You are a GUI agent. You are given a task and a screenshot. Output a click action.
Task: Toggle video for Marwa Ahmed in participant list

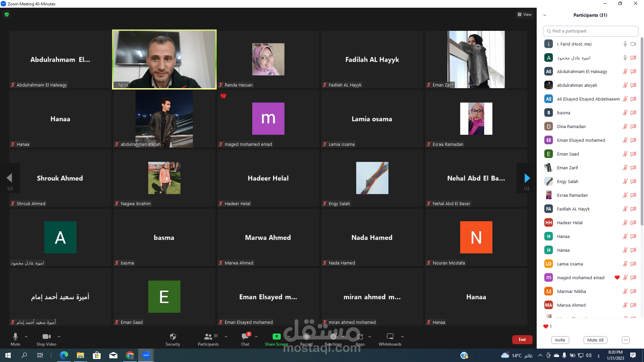[x=633, y=305]
